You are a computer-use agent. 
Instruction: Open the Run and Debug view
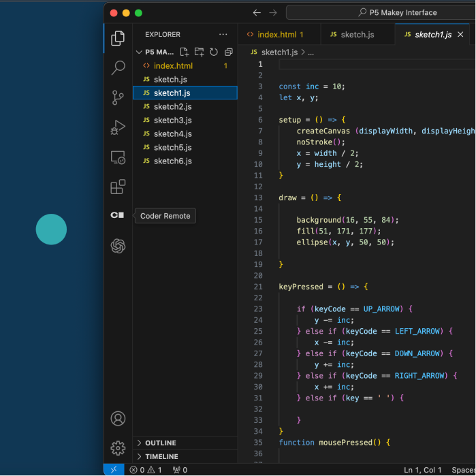coord(118,127)
